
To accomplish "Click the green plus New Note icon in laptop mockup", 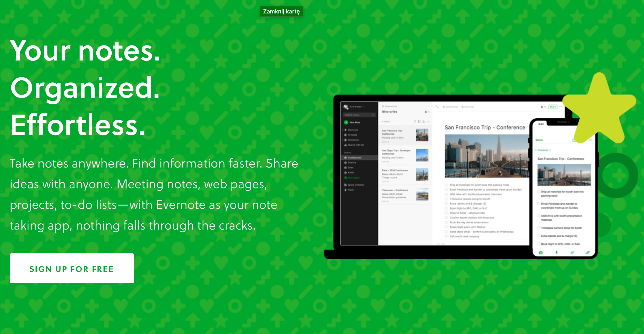I will click(x=346, y=122).
